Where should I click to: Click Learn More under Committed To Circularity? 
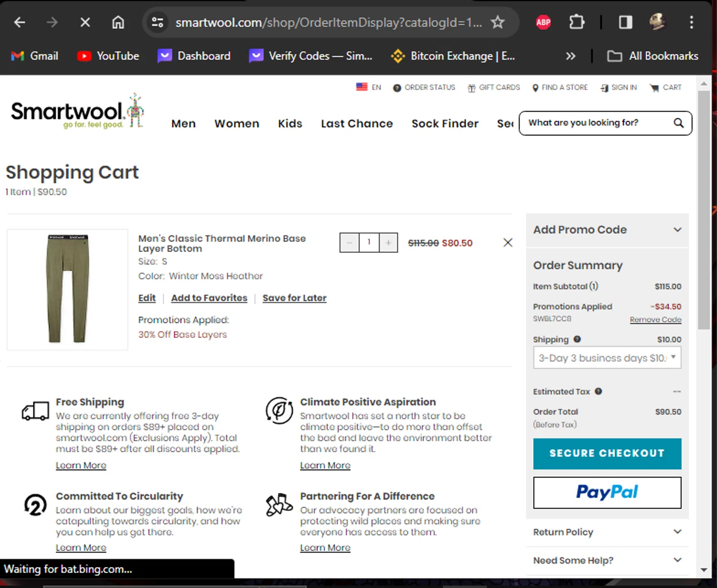(x=81, y=547)
